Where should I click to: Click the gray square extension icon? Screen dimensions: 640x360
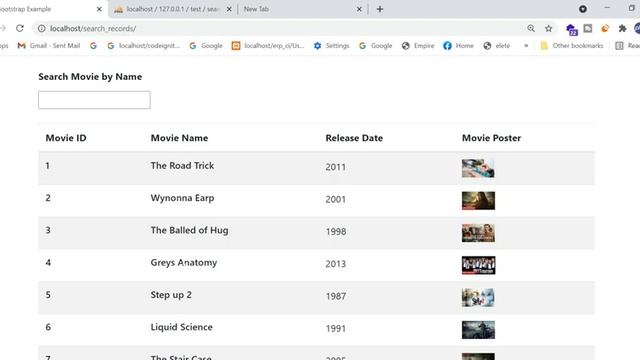point(588,28)
